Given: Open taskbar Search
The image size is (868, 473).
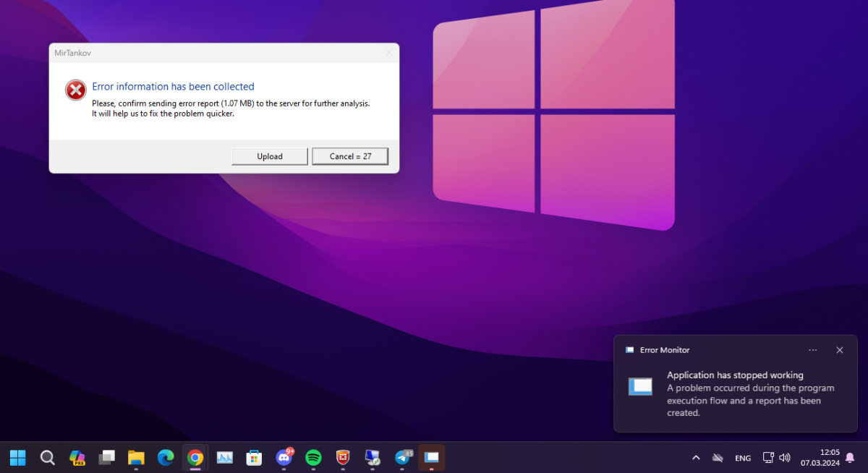Looking at the screenshot, I should [48, 457].
